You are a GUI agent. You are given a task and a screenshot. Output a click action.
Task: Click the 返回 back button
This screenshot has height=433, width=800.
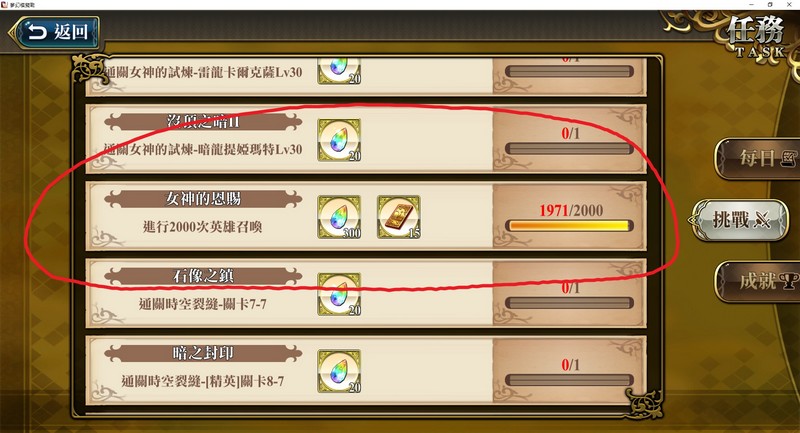[x=54, y=32]
